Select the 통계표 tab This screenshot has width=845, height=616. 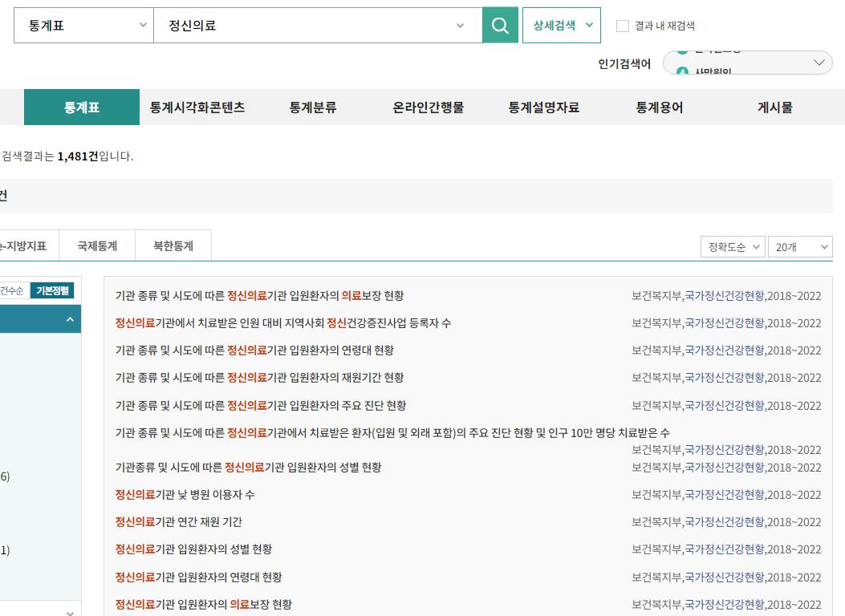coord(82,107)
